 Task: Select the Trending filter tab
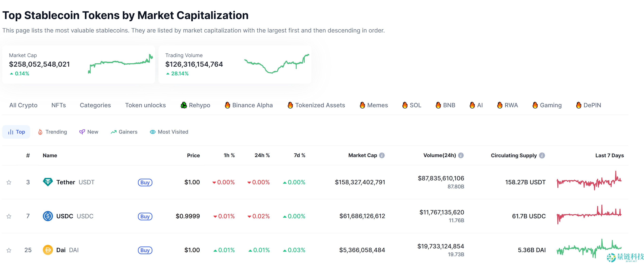[x=52, y=132]
